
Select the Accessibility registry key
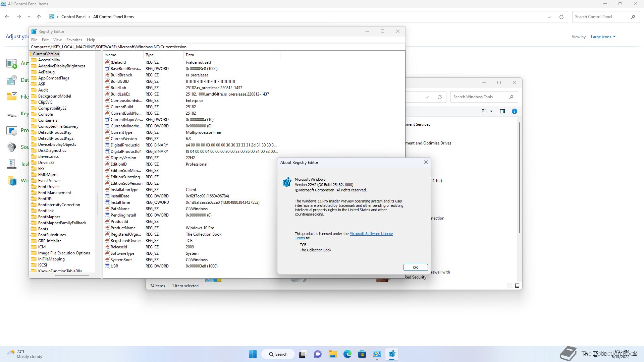click(49, 60)
